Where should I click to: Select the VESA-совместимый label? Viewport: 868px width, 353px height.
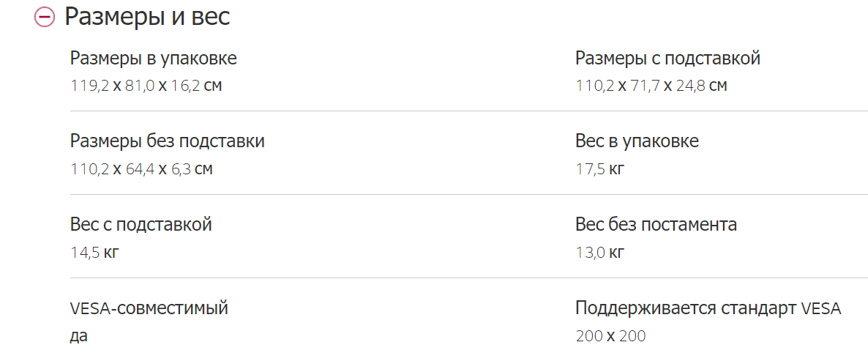pos(149,308)
